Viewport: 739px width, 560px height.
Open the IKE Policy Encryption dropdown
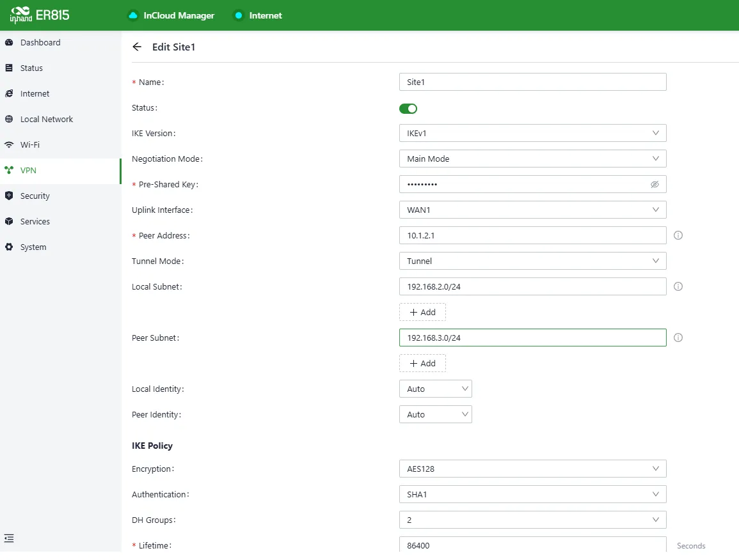pos(532,469)
